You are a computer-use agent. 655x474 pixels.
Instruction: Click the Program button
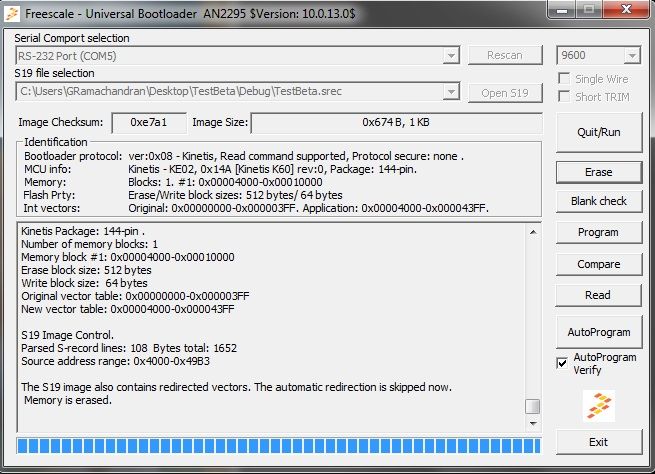[599, 232]
